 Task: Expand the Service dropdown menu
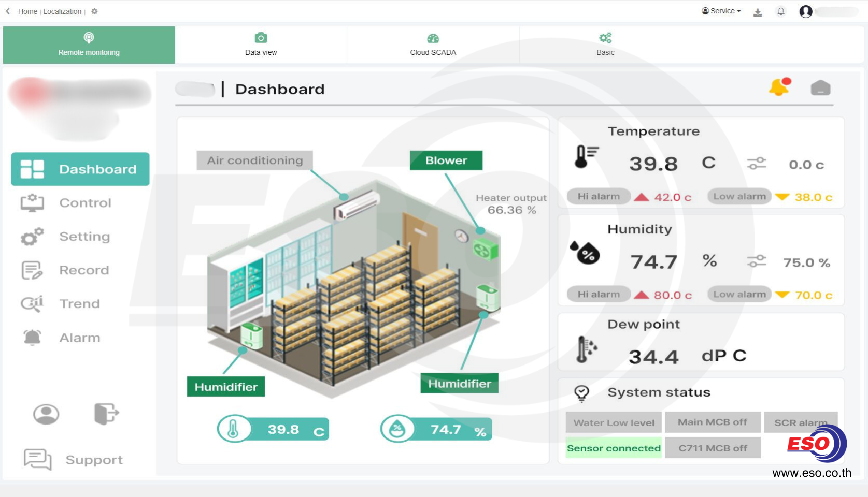click(721, 11)
